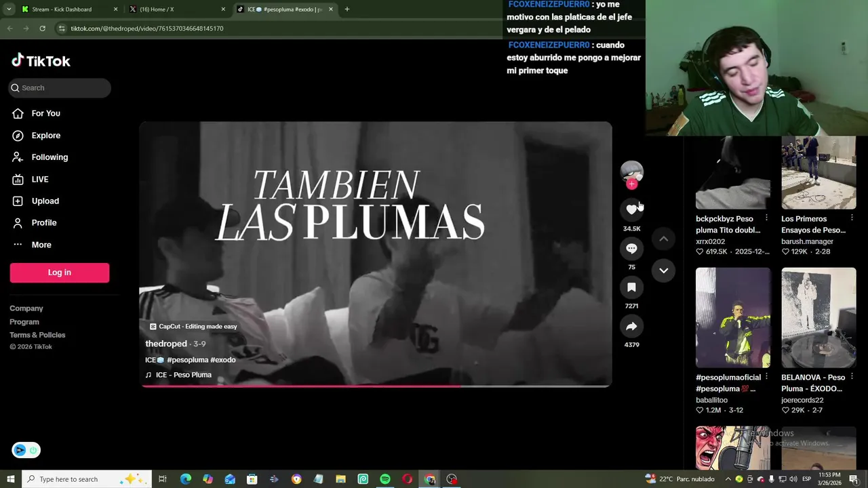Open Microsoft Store from the taskbar

[252, 479]
